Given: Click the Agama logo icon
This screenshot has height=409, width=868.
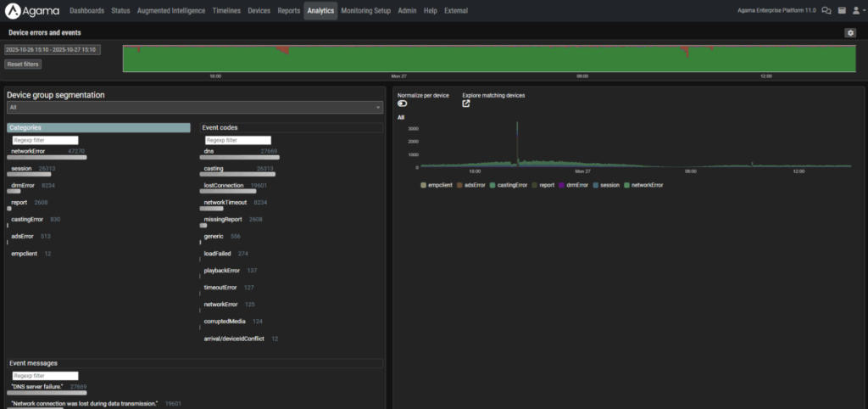Looking at the screenshot, I should [14, 11].
